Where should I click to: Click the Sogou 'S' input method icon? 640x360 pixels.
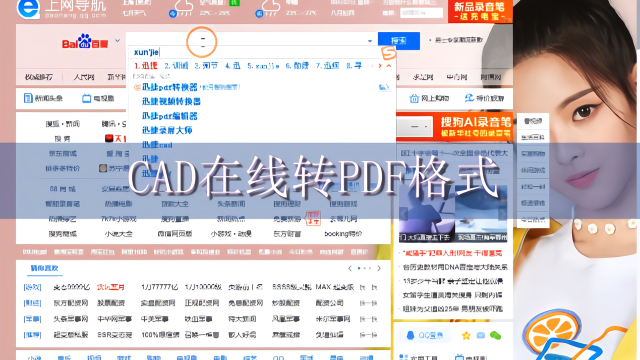coord(389,53)
